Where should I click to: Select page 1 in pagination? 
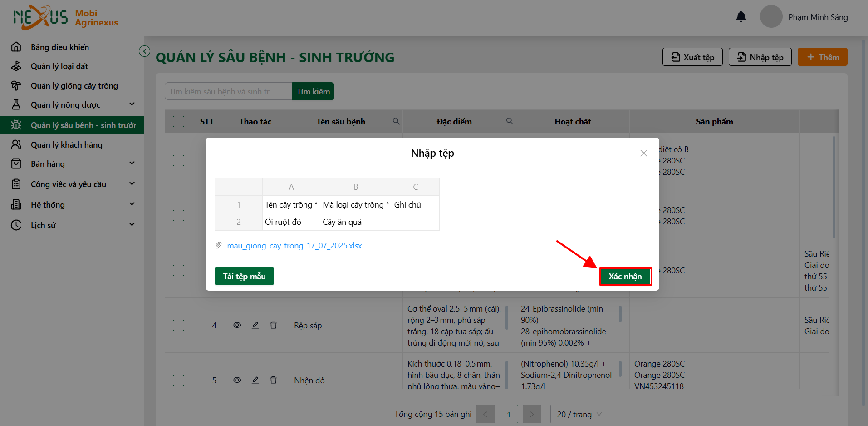[509, 414]
